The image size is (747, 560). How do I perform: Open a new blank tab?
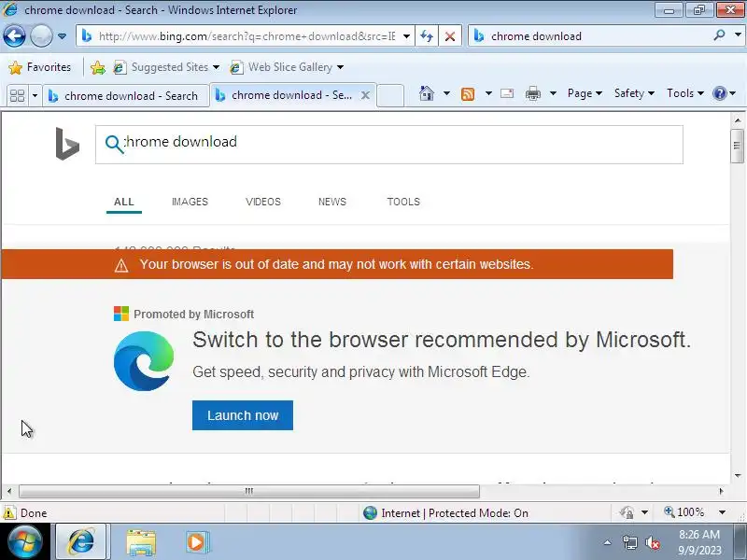pos(390,95)
